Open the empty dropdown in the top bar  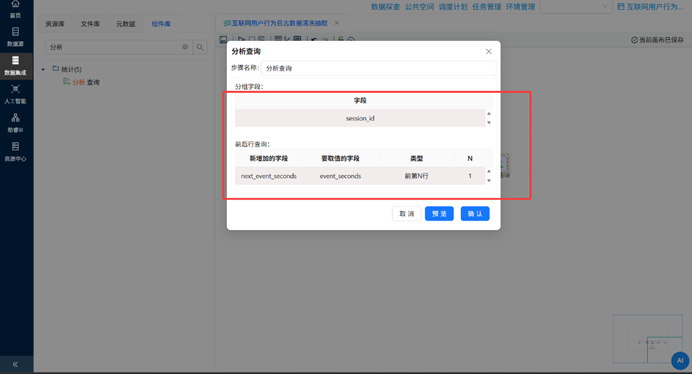coord(576,7)
